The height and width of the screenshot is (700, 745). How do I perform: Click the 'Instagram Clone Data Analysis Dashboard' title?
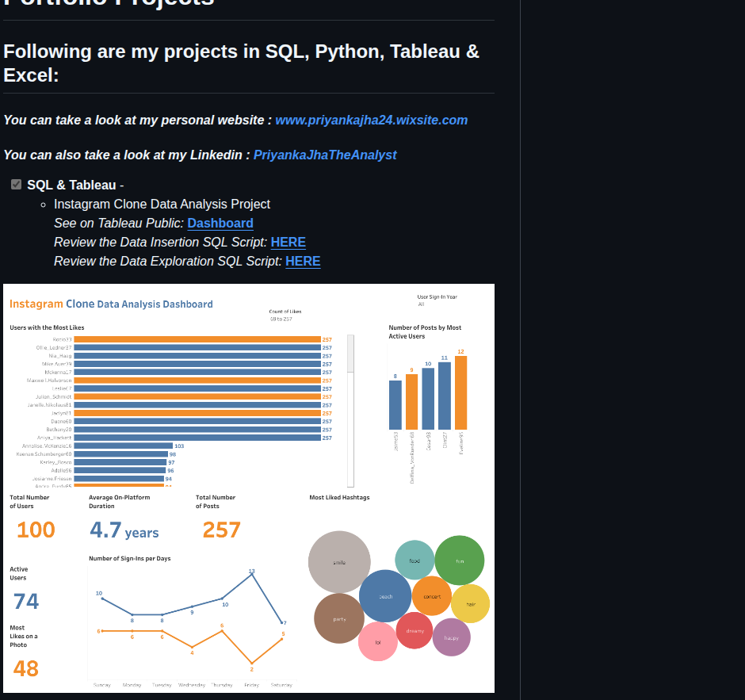coord(111,304)
